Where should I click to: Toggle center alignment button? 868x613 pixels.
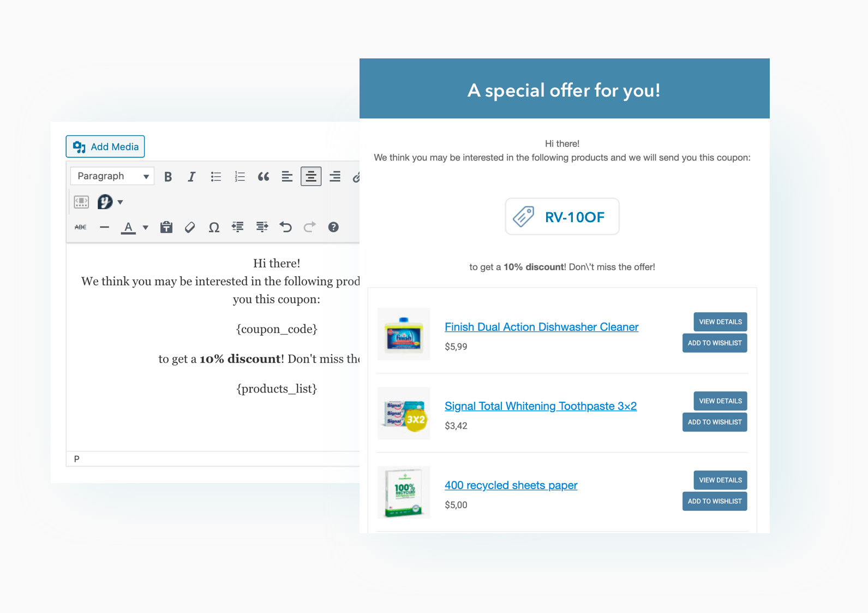click(310, 177)
